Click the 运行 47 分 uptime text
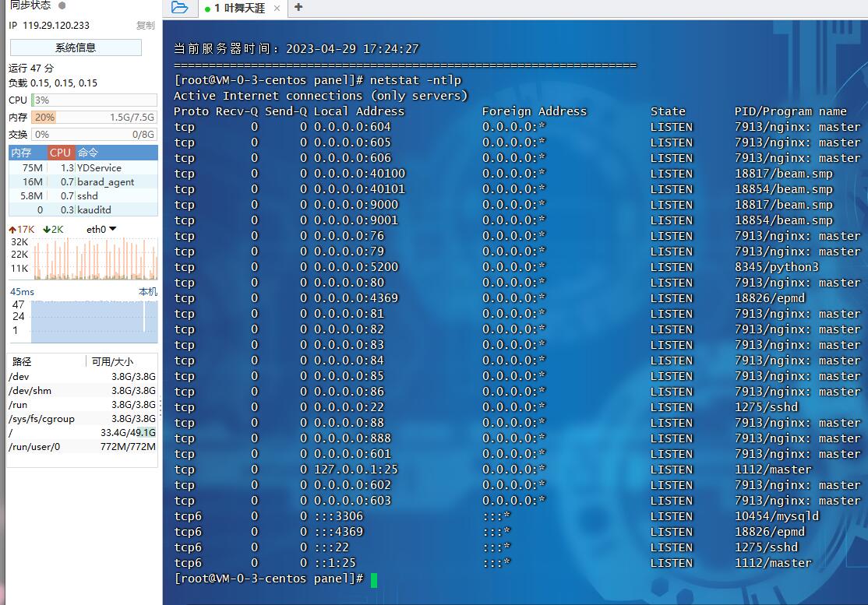This screenshot has width=868, height=605. (31, 68)
